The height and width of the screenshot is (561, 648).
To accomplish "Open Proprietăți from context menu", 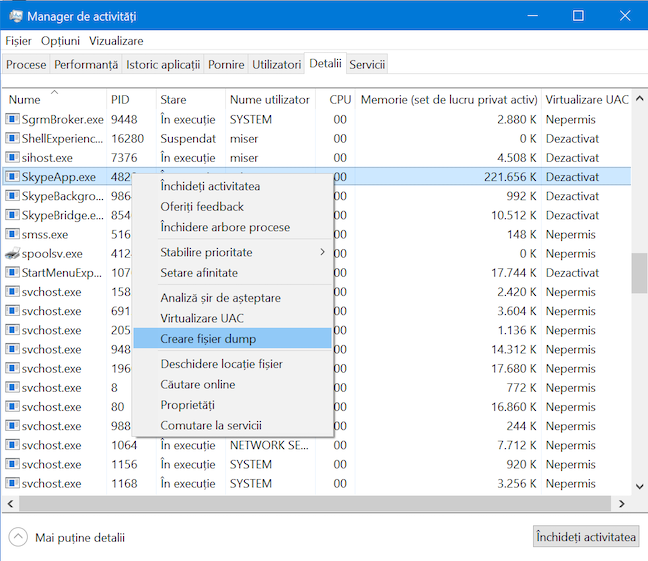I will (x=233, y=405).
